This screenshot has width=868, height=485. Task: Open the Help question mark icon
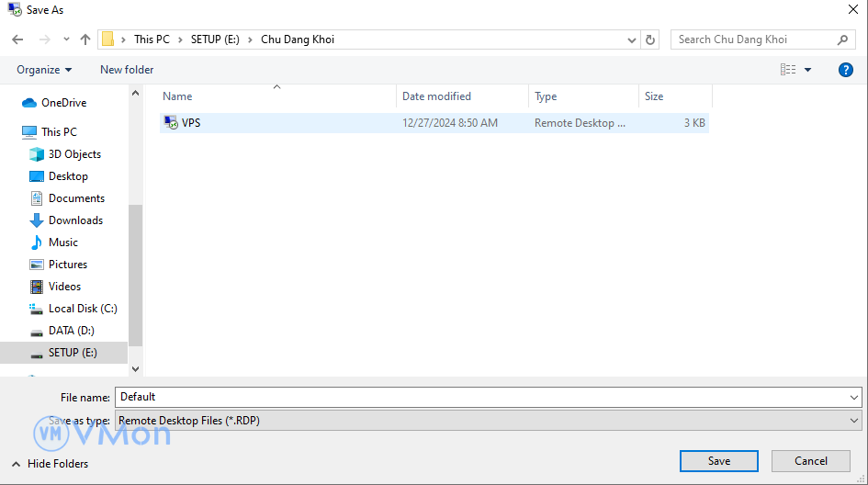click(846, 70)
